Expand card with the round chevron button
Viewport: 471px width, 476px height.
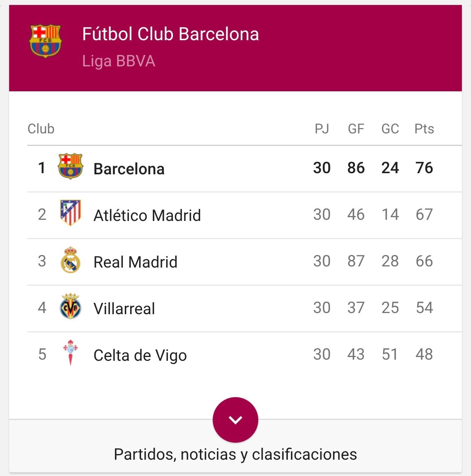235,420
